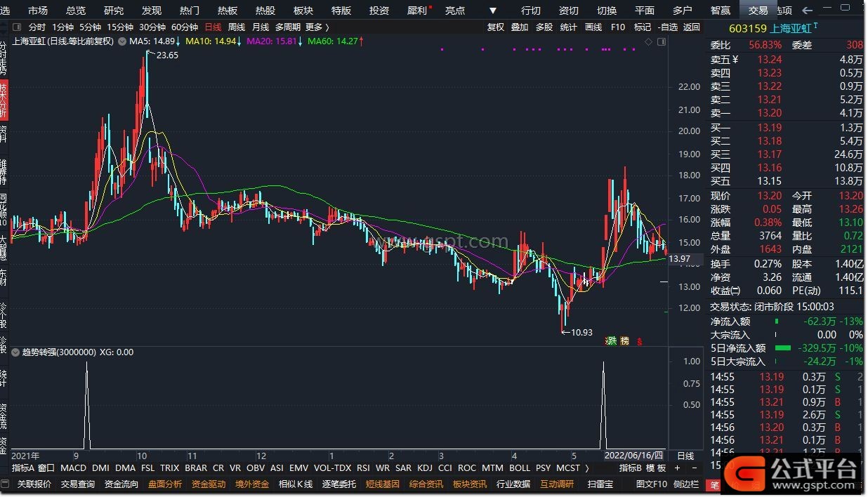
Task: Switch chart to 分时 period
Action: point(37,27)
